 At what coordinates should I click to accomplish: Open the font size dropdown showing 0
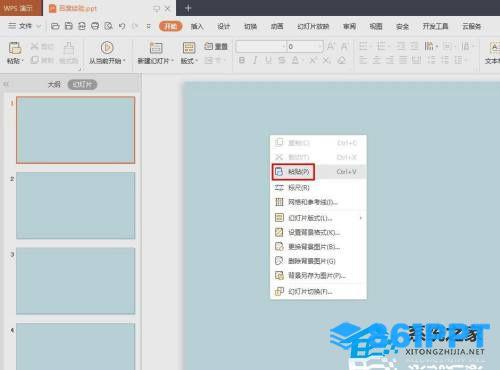pos(305,46)
